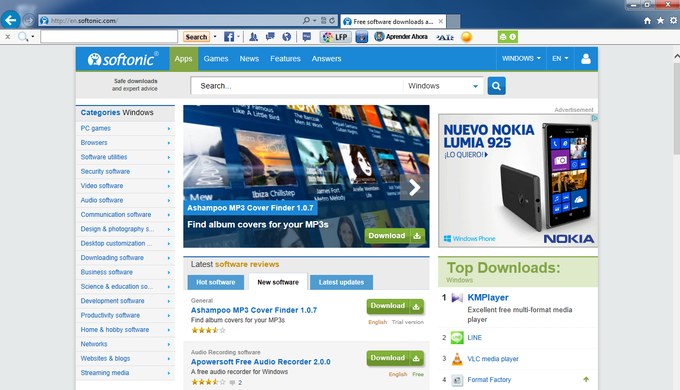The image size is (680, 390).
Task: Open the Games navigation item
Action: (216, 59)
